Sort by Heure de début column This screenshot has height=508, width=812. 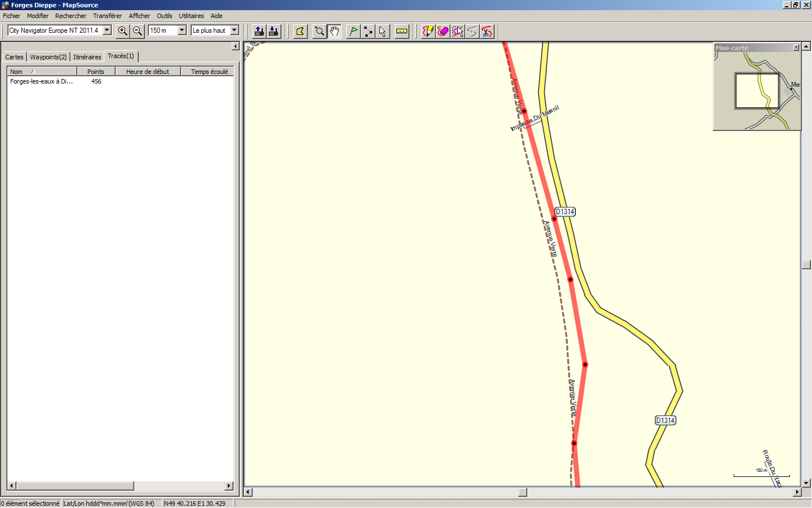148,72
